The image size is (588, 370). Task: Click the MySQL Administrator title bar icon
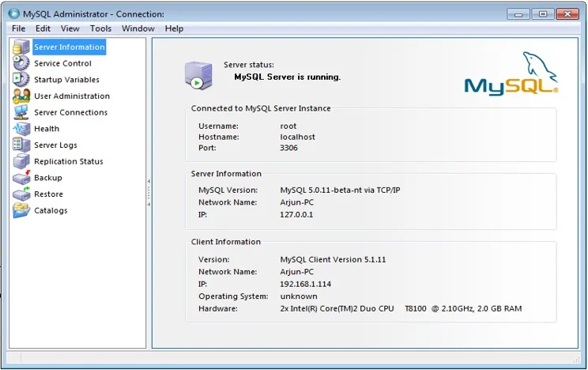[14, 14]
